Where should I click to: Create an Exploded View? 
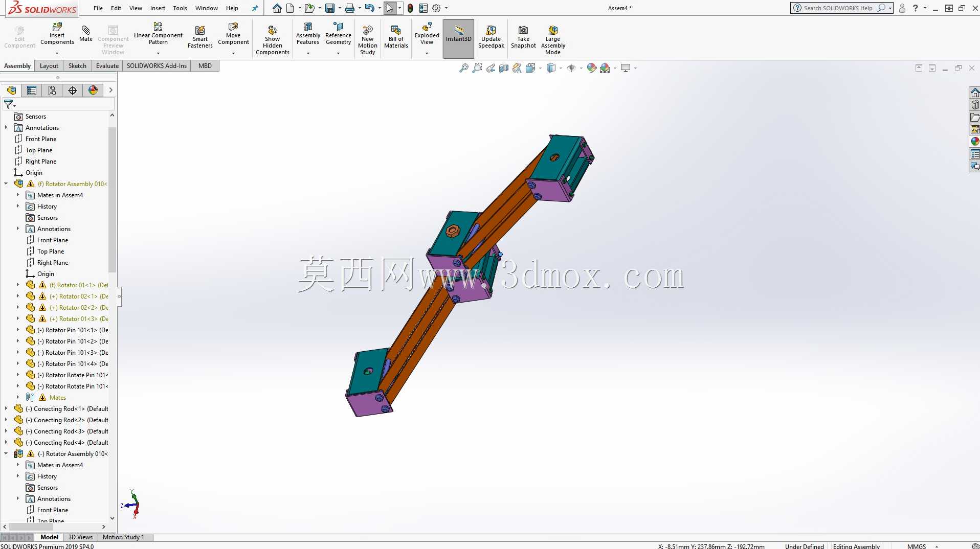427,34
